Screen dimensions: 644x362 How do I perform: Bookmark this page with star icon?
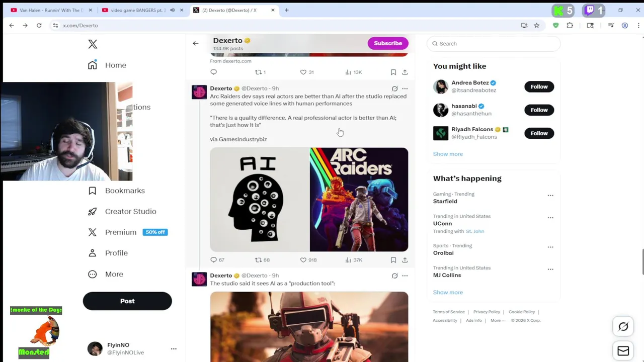[537, 26]
